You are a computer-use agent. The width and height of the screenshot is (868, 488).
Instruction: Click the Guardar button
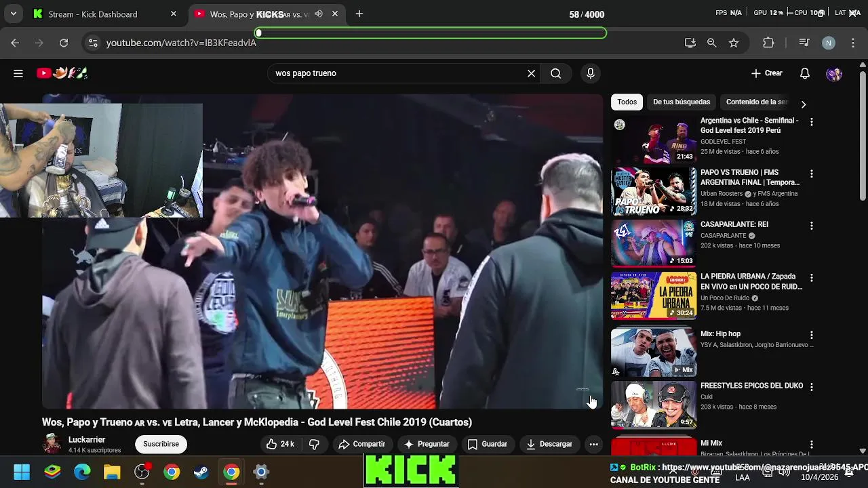tap(488, 444)
